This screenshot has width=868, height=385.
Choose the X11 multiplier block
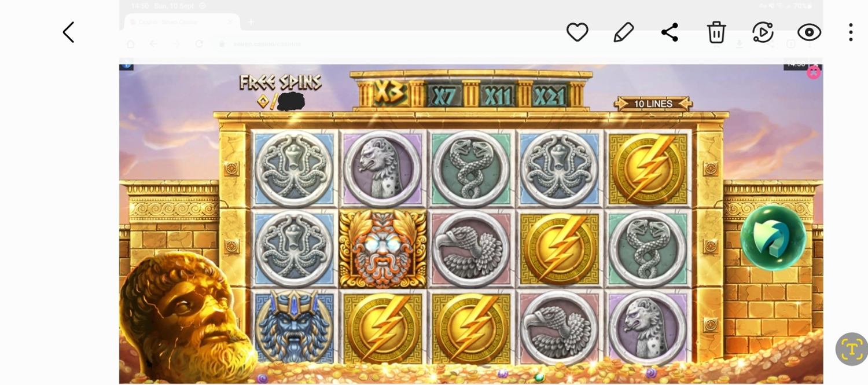[497, 96]
